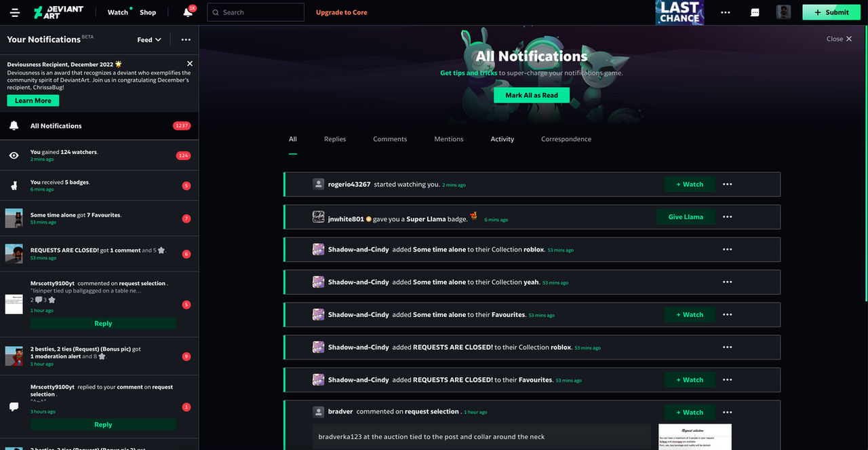
Task: Open the top-right more options ellipsis
Action: (x=725, y=12)
